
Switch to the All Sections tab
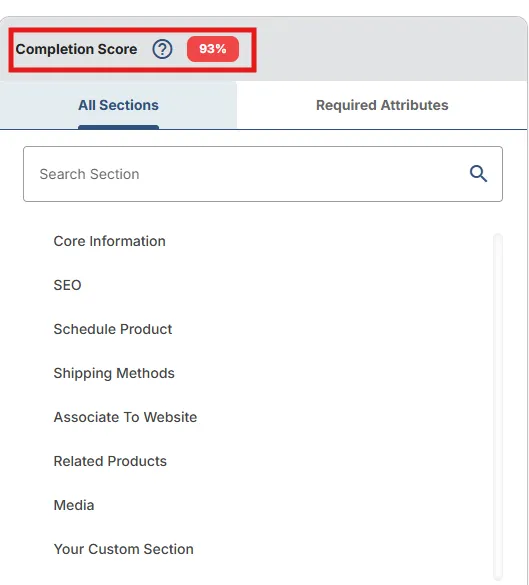click(118, 105)
